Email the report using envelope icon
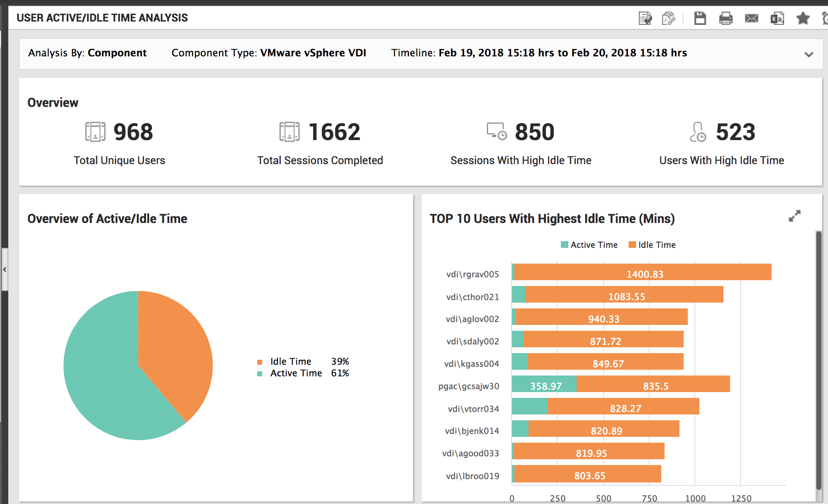The image size is (828, 504). 751,18
